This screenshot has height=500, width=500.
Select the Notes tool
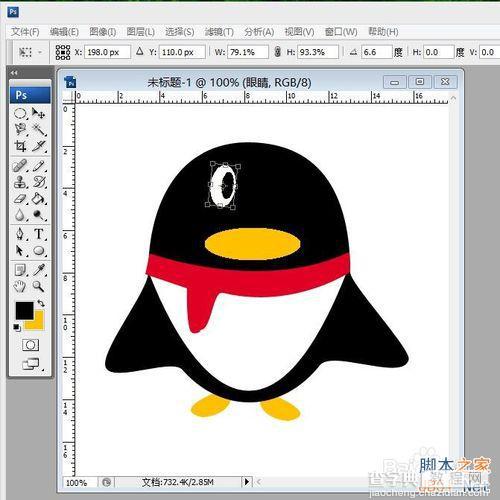[x=20, y=270]
